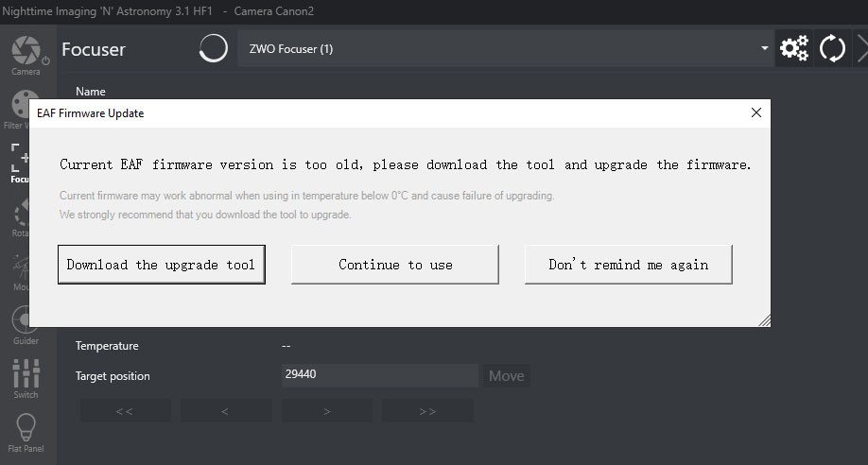Viewport: 868px width, 465px height.
Task: Click the > small step outward button
Action: click(x=326, y=411)
